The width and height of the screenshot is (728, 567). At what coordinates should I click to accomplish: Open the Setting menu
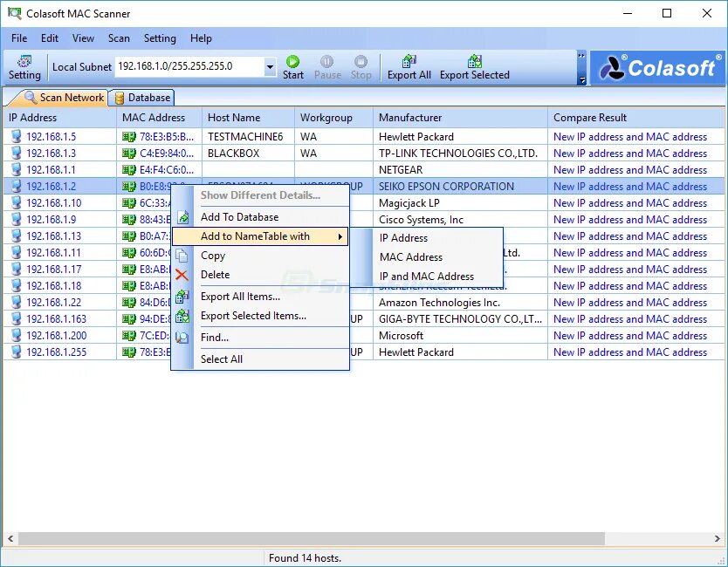tap(160, 38)
